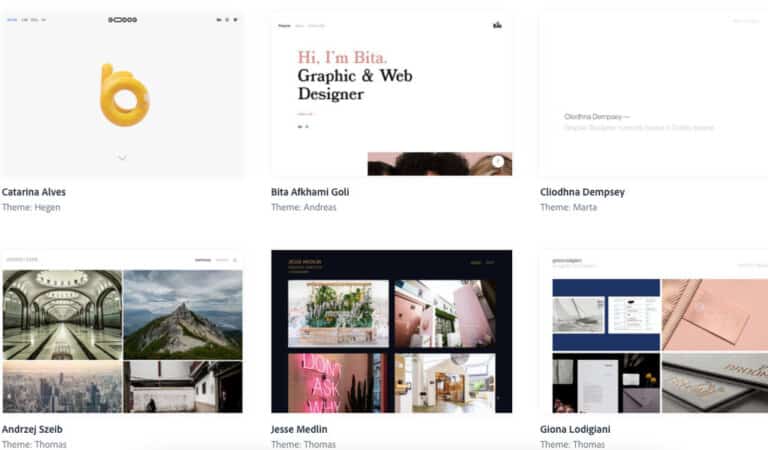
Task: Click the Bita Afkhami Goli name link
Action: [310, 192]
